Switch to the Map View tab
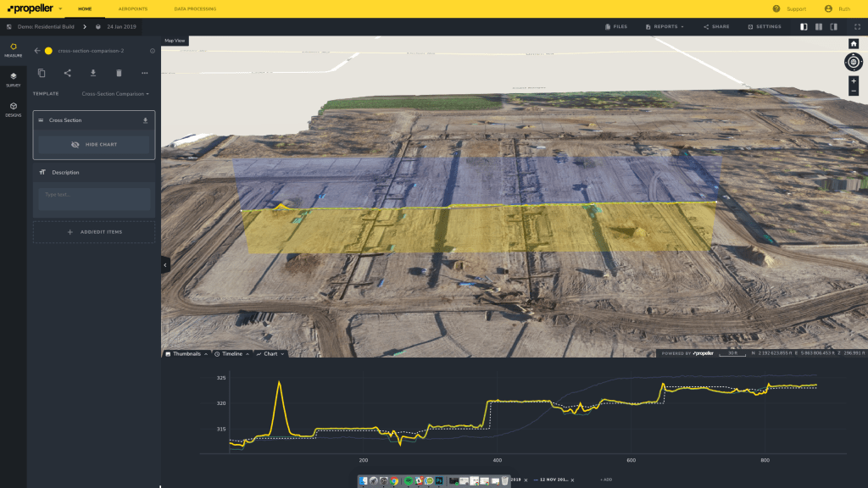 (x=174, y=40)
